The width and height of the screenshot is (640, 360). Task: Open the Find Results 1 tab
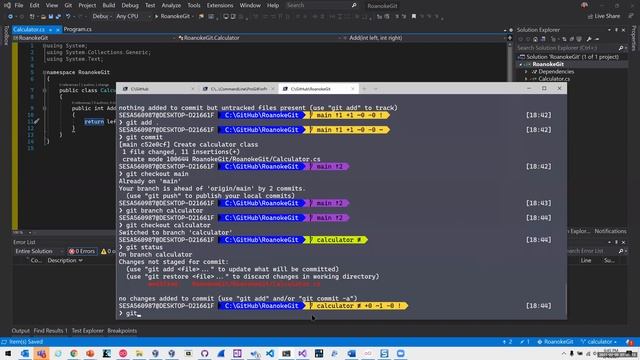pos(51,331)
